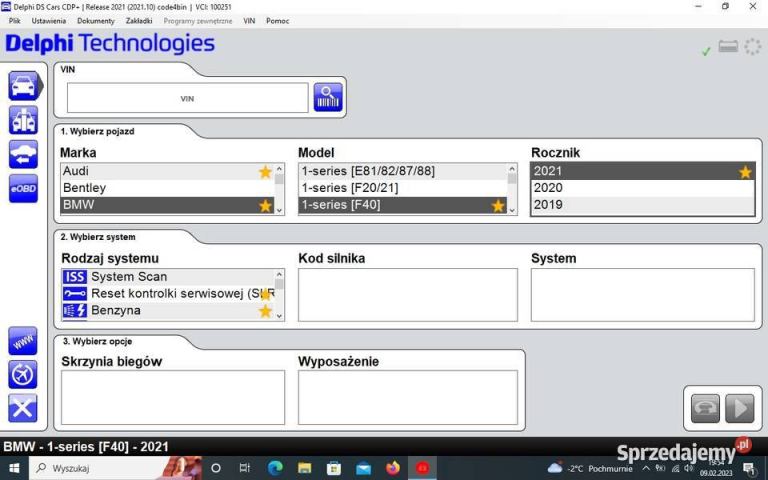Screen dimensions: 768x480
Task: Open the Dokumenty menu
Action: [96, 20]
